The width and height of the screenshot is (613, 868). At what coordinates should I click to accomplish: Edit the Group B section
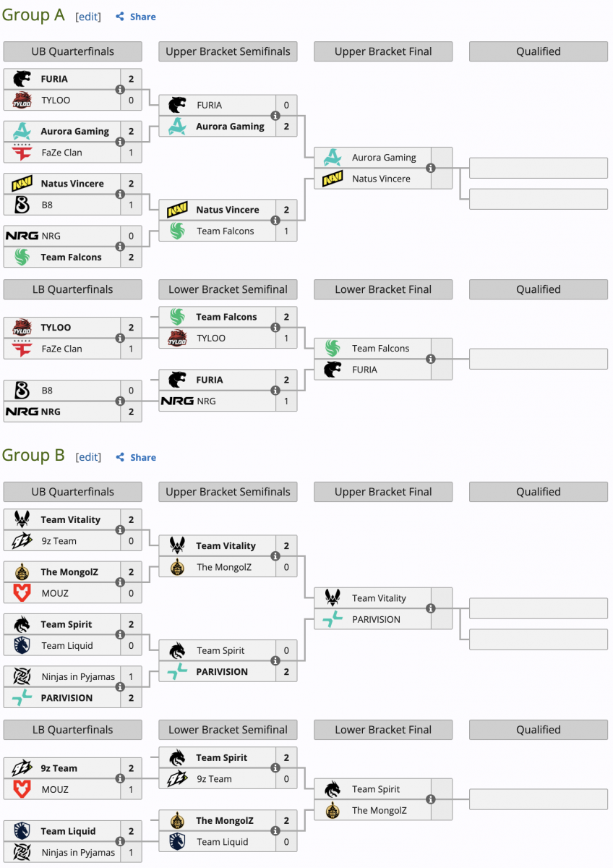click(x=88, y=457)
